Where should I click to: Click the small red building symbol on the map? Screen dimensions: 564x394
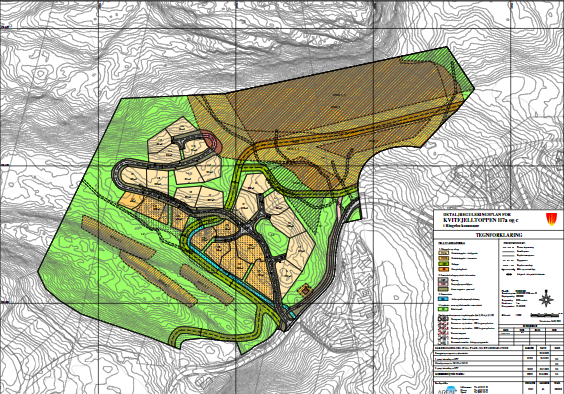305,289
